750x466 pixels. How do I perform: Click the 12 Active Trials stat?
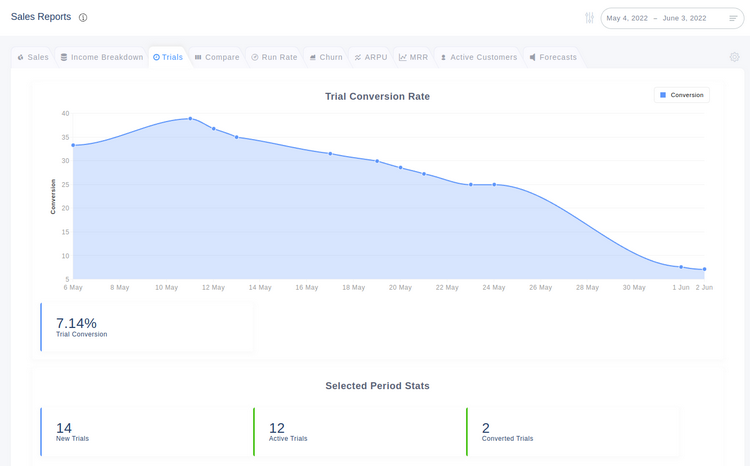[360, 432]
